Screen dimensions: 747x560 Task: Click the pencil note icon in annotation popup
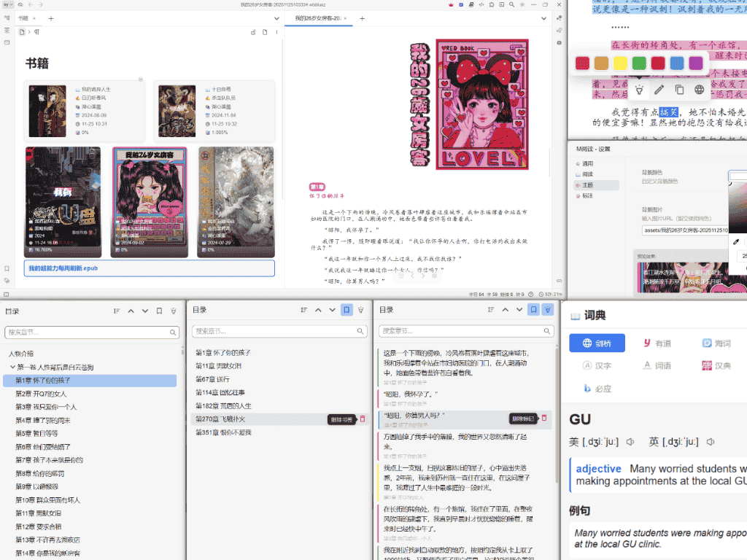pyautogui.click(x=659, y=90)
